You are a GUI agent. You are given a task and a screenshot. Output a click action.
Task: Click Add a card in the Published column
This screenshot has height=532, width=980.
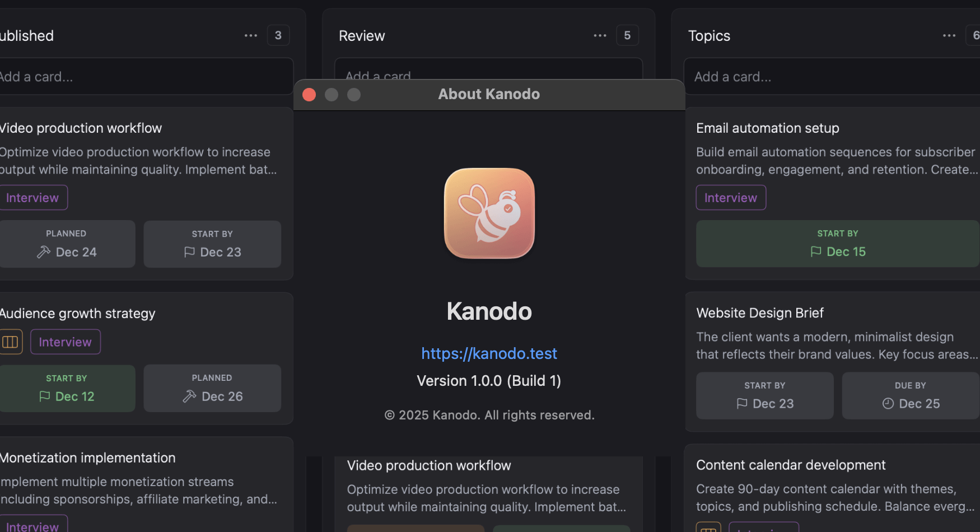(x=36, y=77)
